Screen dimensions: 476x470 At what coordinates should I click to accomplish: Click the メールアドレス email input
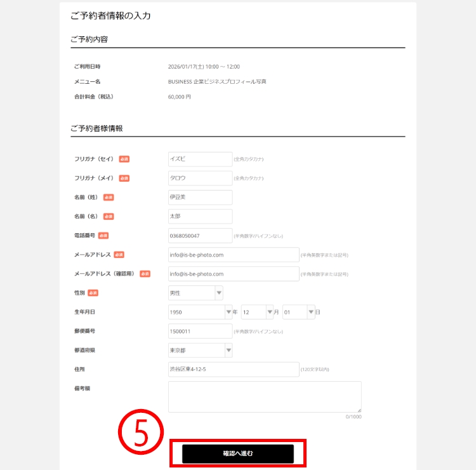(x=233, y=255)
